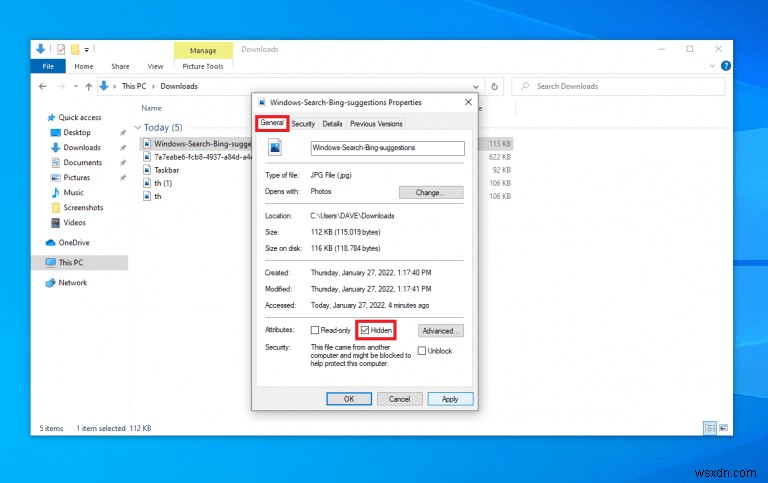Screen dimensions: 768x483
Task: Open the recent locations dropdown arrow
Action: (76, 86)
